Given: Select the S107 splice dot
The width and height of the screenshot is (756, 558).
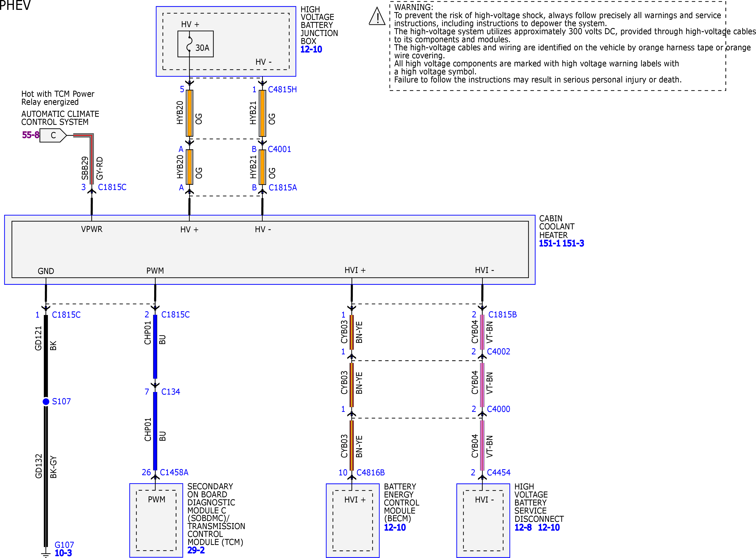Looking at the screenshot, I should (46, 401).
